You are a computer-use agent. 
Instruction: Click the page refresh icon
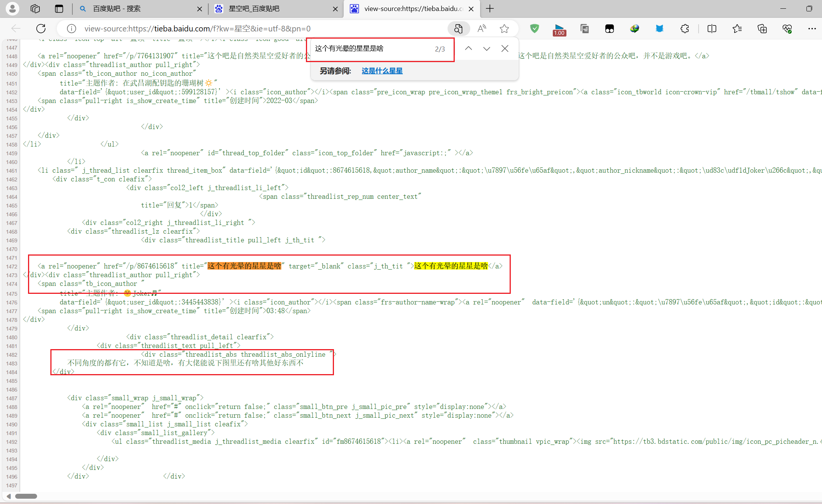coord(41,28)
